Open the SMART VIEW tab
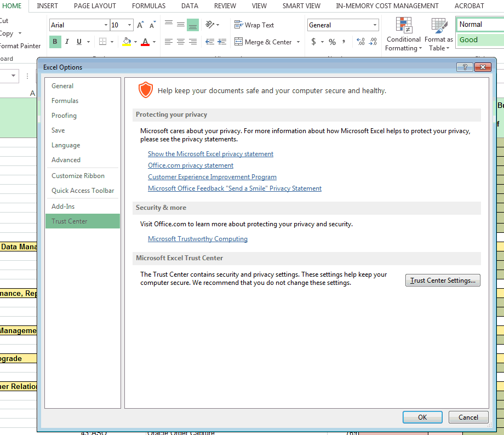This screenshot has height=435, width=504. pyautogui.click(x=301, y=6)
